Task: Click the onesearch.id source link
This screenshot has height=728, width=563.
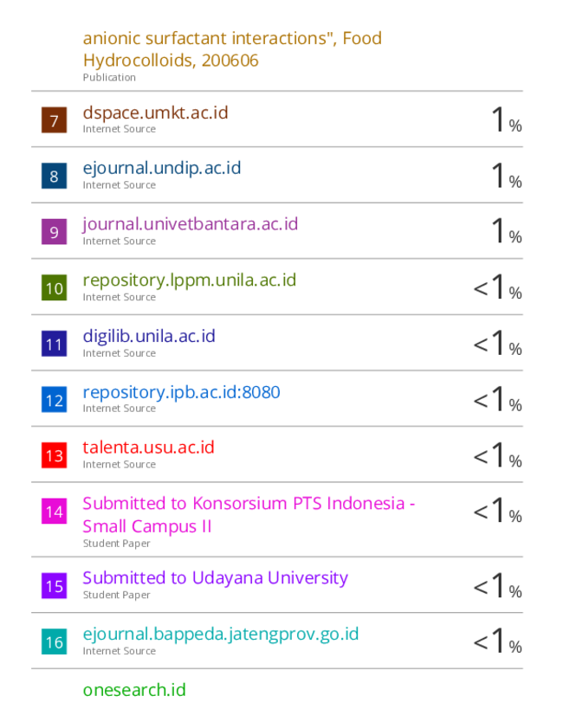Action: pyautogui.click(x=134, y=690)
